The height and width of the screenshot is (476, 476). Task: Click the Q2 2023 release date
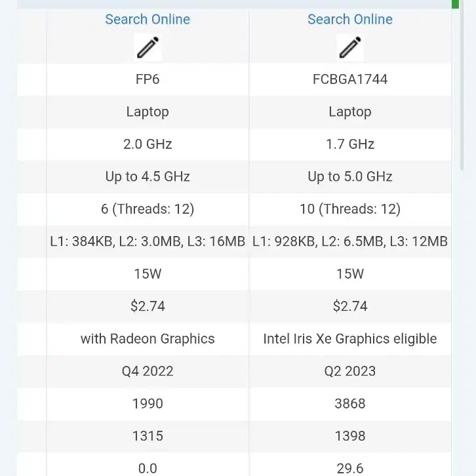click(350, 371)
